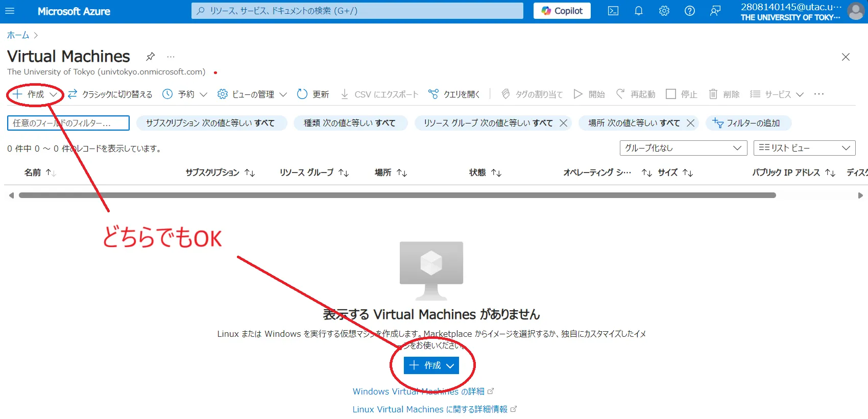Open Linux Virtual Machines details link

(x=429, y=409)
